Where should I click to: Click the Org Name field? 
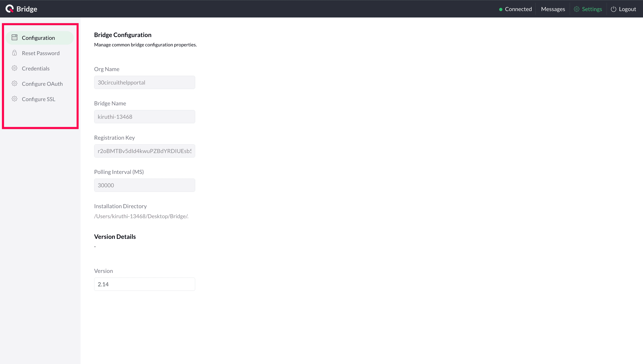[144, 82]
